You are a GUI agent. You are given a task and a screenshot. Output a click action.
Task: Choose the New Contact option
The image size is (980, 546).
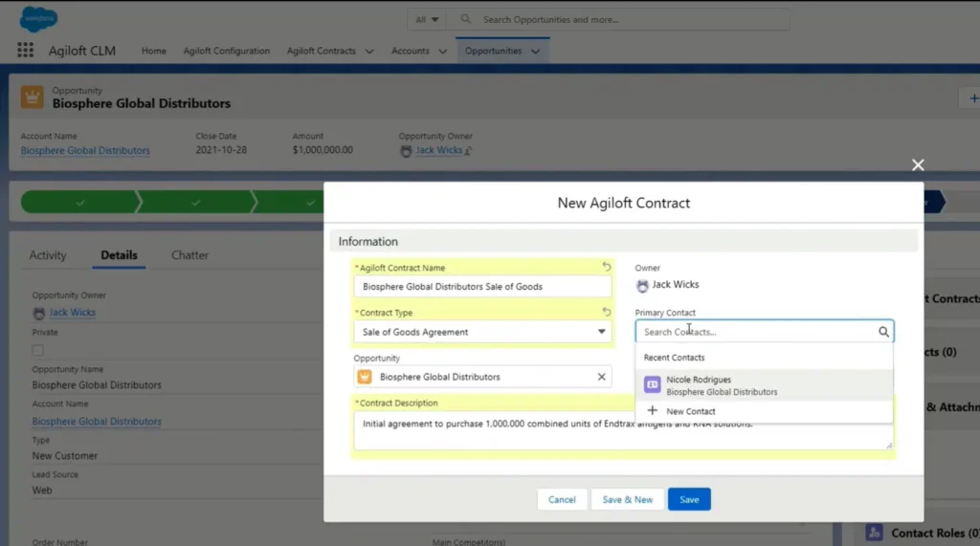pyautogui.click(x=764, y=411)
